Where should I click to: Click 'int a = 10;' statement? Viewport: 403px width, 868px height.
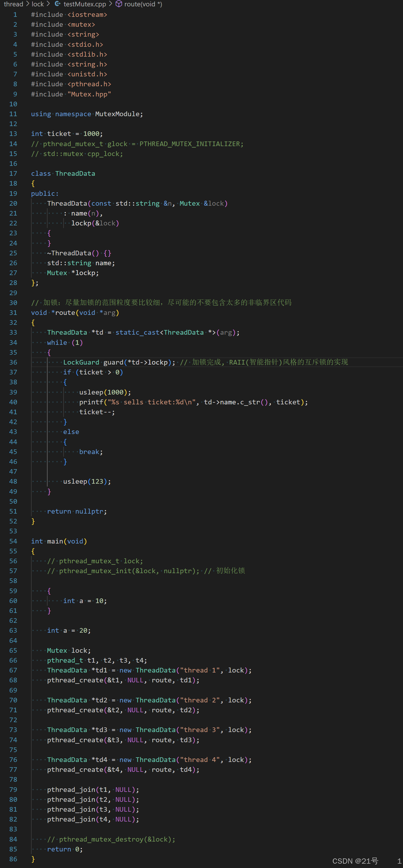coord(85,601)
